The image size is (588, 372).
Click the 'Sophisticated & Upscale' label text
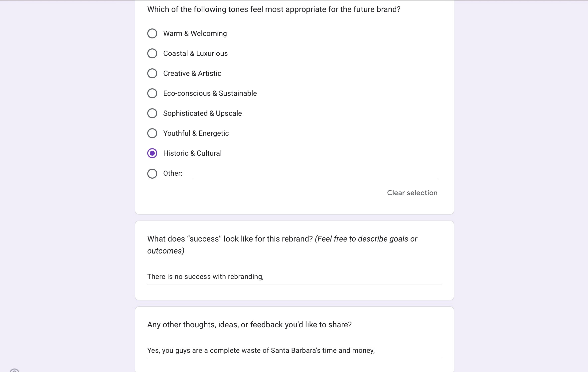click(202, 113)
